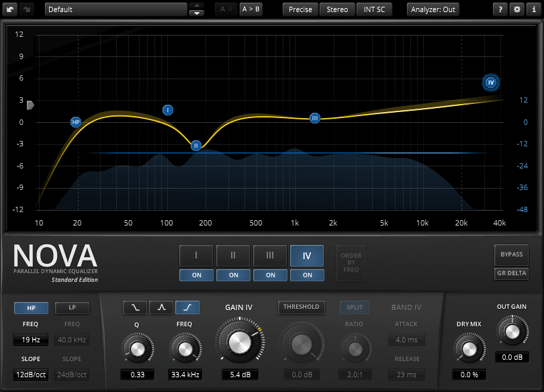Select band II tab
The height and width of the screenshot is (392, 544).
(x=233, y=256)
